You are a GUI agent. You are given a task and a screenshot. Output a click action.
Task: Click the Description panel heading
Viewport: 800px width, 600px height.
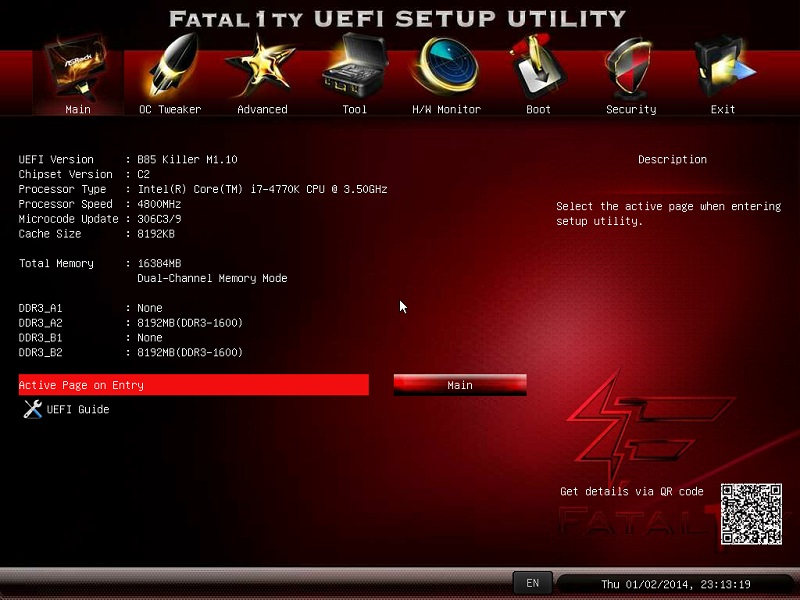672,159
